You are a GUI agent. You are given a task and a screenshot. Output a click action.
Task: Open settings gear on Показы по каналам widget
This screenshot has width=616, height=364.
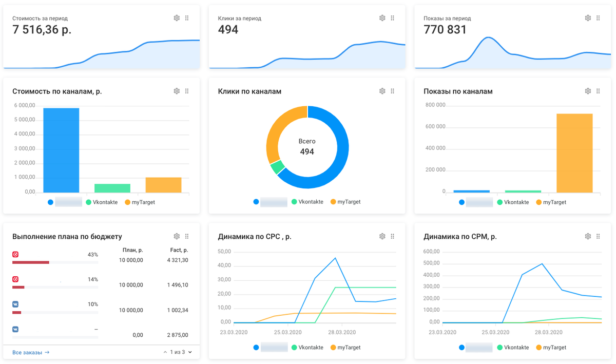coord(588,91)
